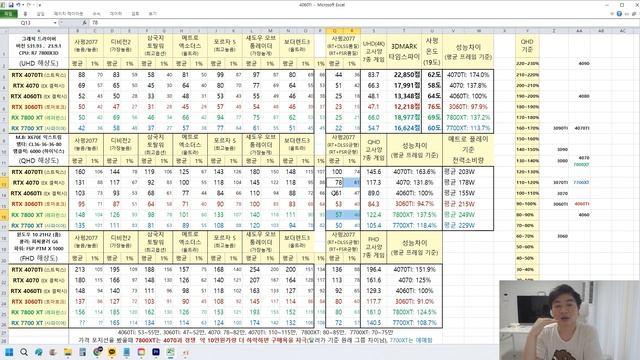This screenshot has height=360, width=640.
Task: Switch to the 삽입 (Insert) ribbon tab
Action: click(40, 14)
